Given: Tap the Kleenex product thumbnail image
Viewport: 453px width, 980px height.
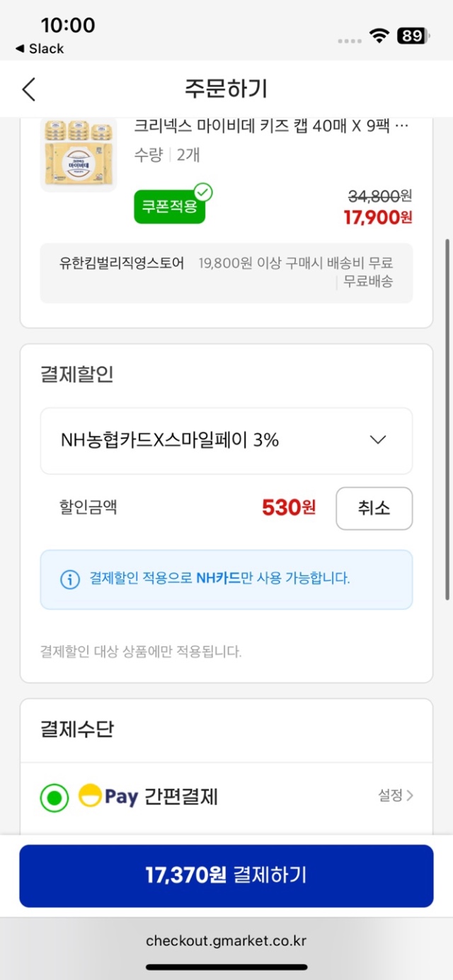Looking at the screenshot, I should pos(79,154).
